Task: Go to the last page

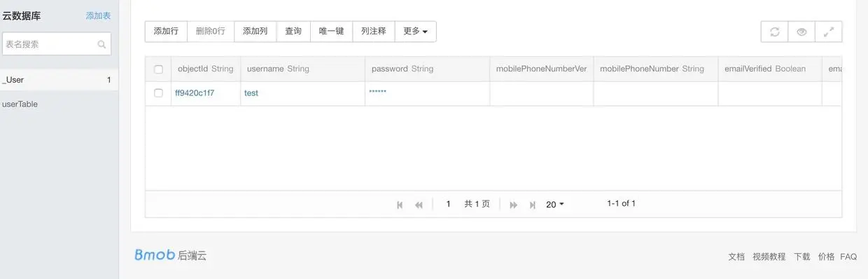Action: tap(533, 205)
